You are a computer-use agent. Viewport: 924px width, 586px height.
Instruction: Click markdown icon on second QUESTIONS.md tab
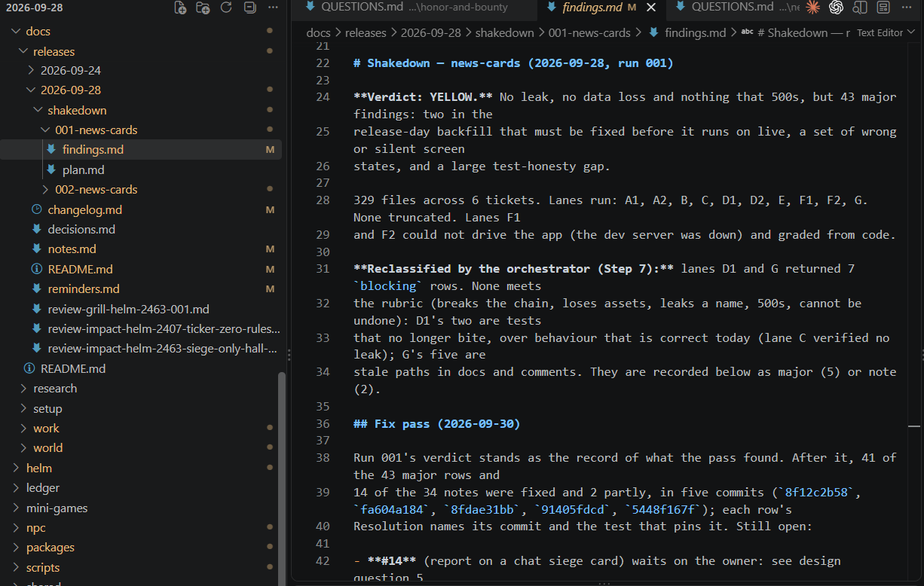click(x=681, y=8)
